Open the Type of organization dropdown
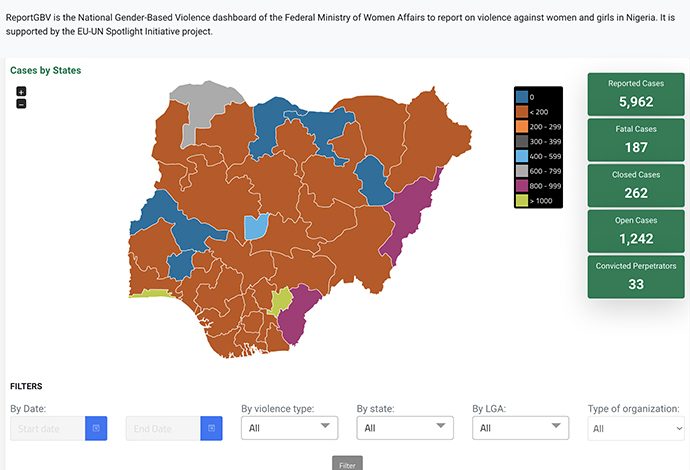The width and height of the screenshot is (690, 470). pos(636,428)
